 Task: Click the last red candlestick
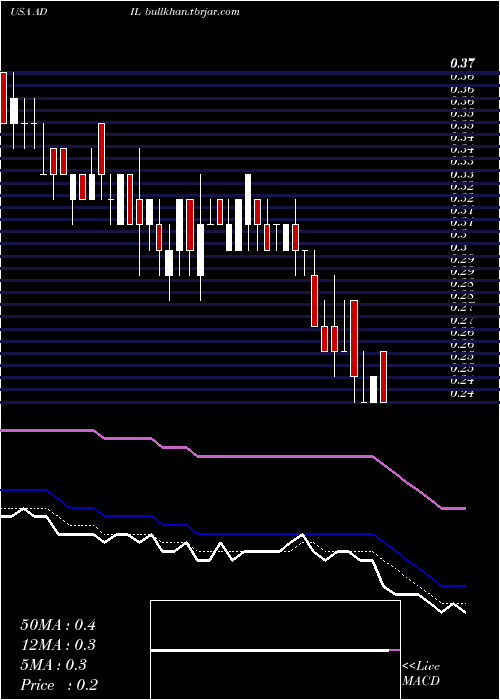tap(383, 377)
